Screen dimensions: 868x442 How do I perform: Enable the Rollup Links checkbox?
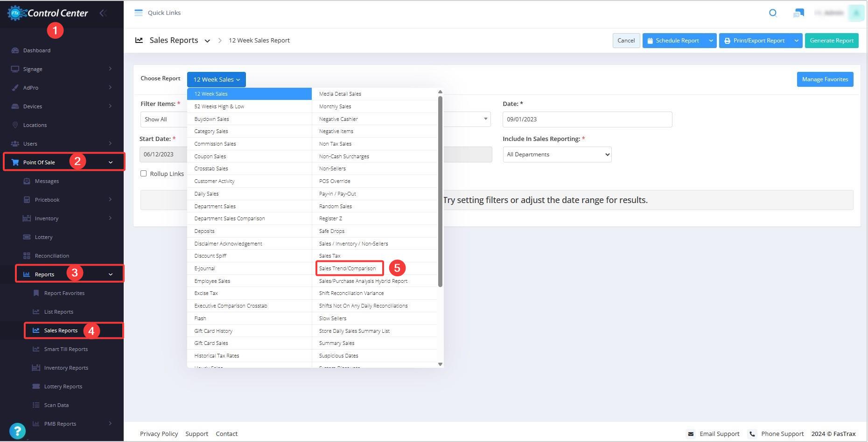click(x=144, y=174)
